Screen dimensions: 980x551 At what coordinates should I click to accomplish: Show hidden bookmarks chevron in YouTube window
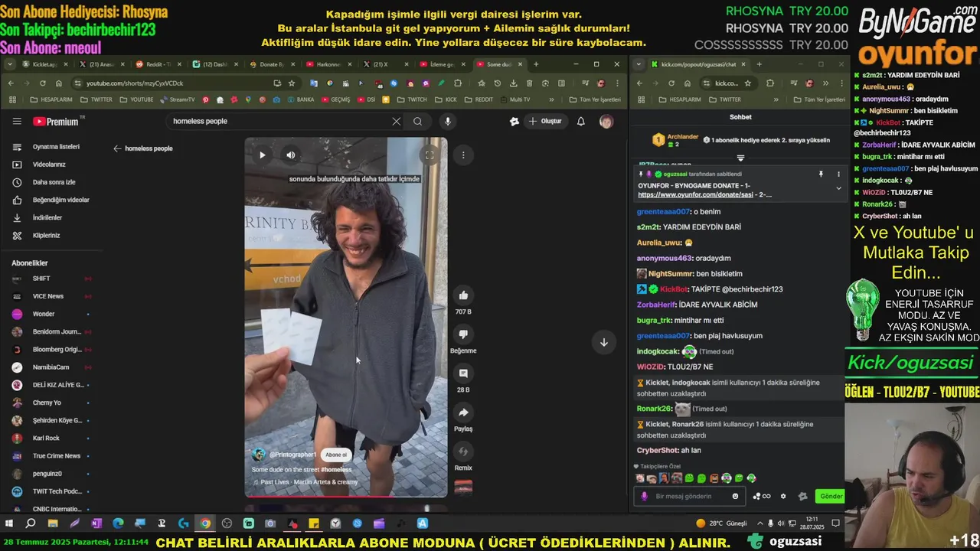[551, 99]
